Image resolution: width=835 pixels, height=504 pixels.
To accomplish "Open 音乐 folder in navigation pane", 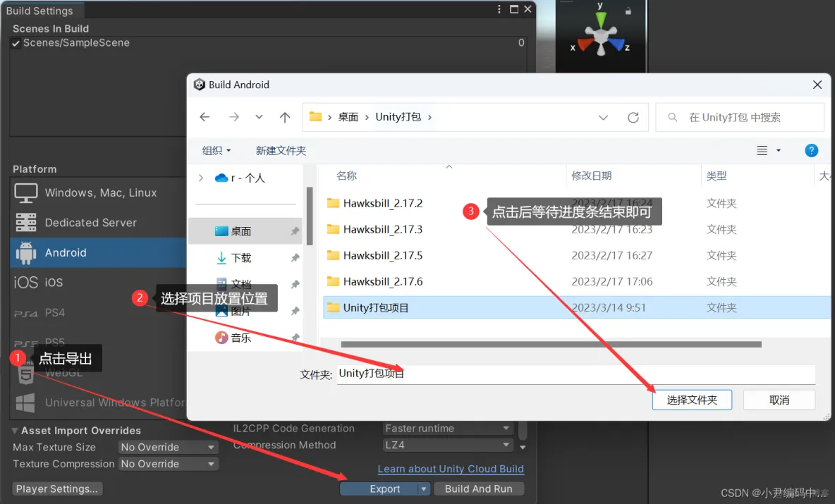I will click(x=233, y=338).
